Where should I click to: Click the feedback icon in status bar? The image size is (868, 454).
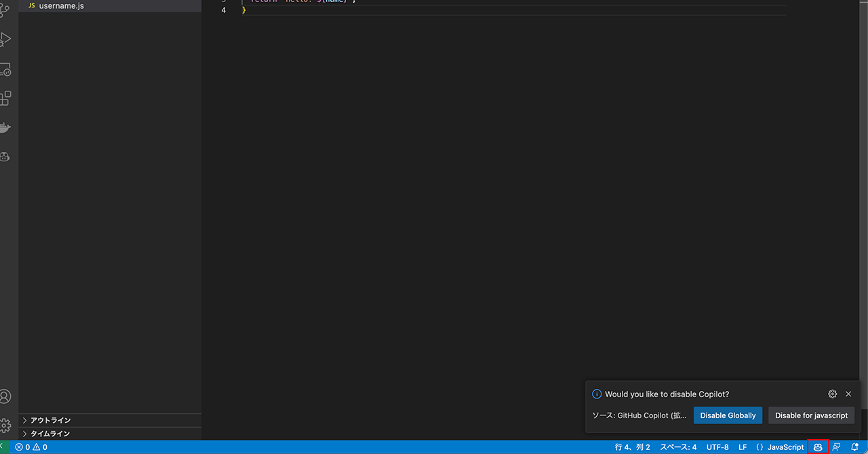pyautogui.click(x=837, y=447)
